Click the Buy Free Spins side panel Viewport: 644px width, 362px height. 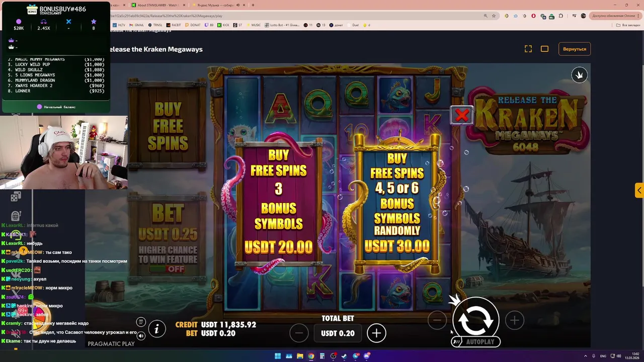point(168,126)
